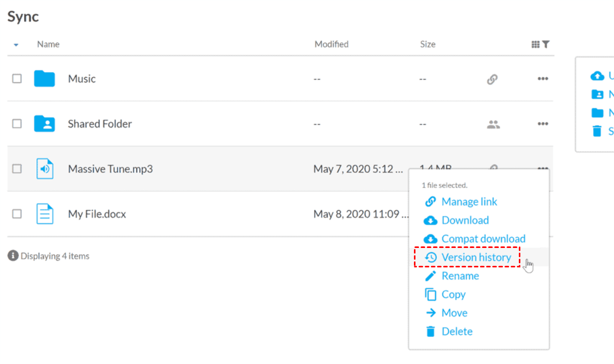Choose Version history from context menu
Viewport: 614px width, 364px height.
(476, 257)
